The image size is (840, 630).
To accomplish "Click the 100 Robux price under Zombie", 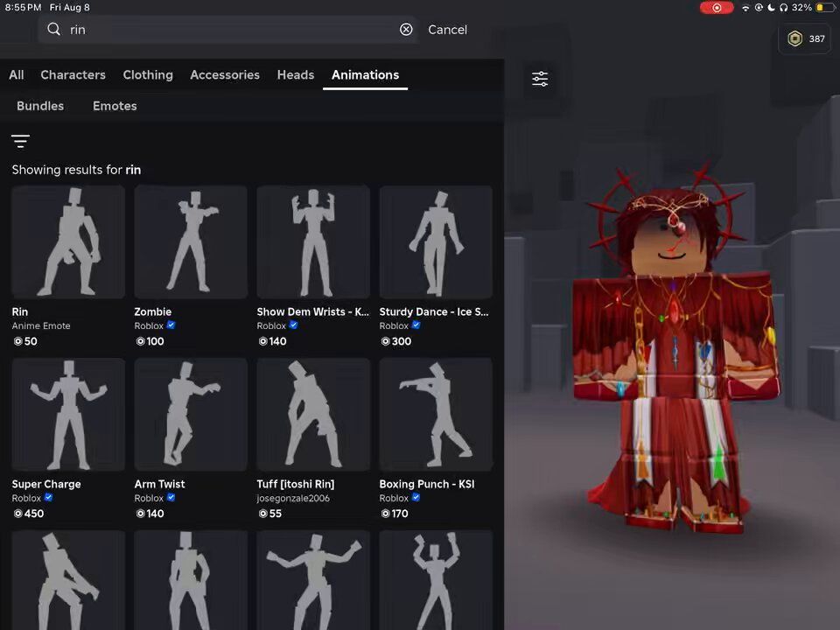I will tap(150, 341).
